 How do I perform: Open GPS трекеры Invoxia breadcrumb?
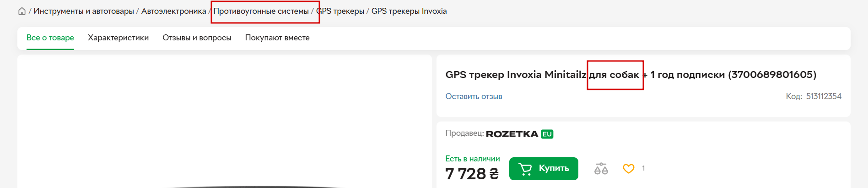click(x=409, y=11)
